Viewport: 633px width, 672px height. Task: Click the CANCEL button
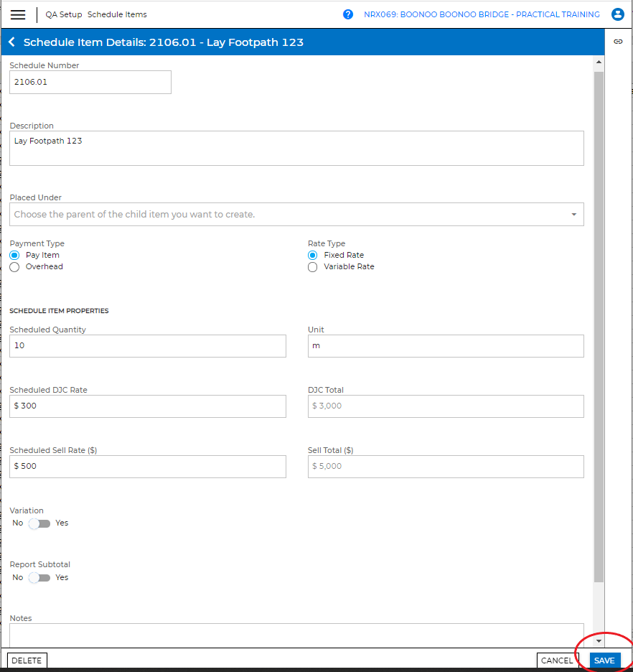(557, 661)
